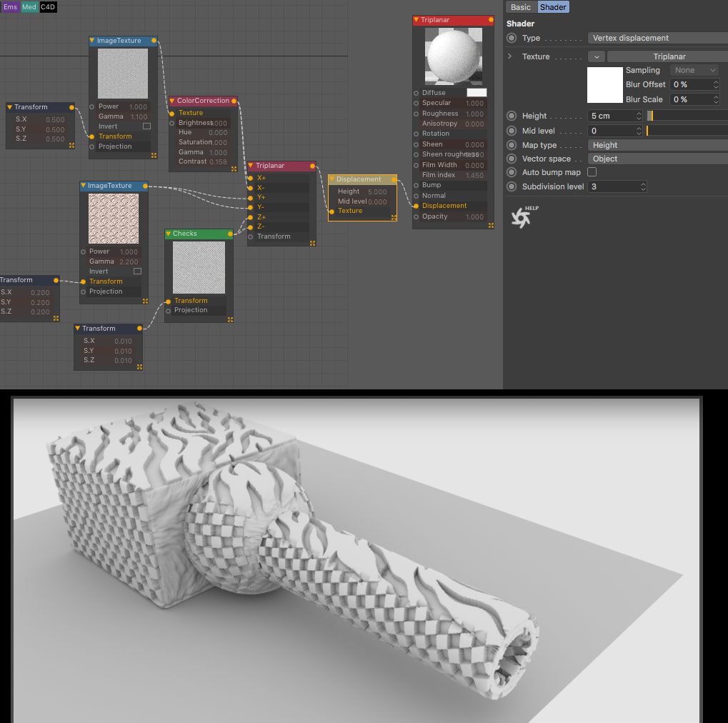Click the Z- input port on Triplanar
728x723 pixels.
click(x=250, y=227)
